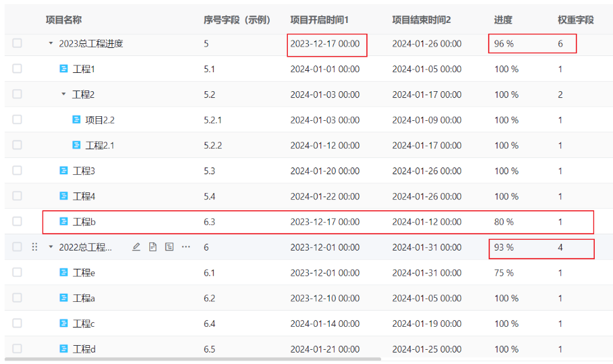Click the list-detail icon on 2022总工程 row
This screenshot has height=364, width=613.
pyautogui.click(x=169, y=247)
